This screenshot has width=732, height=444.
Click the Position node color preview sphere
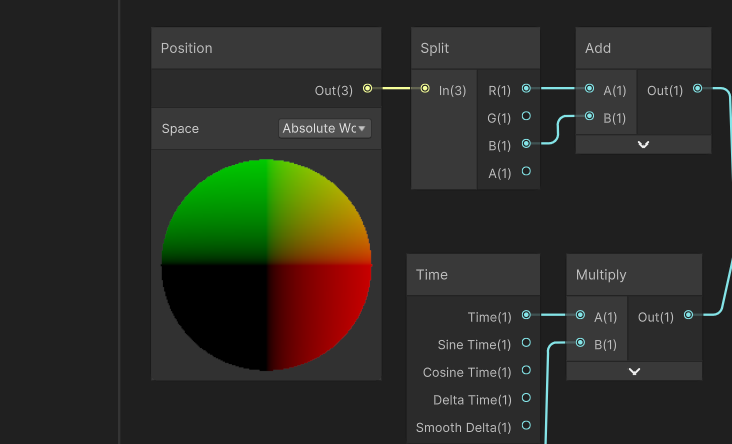coord(266,265)
